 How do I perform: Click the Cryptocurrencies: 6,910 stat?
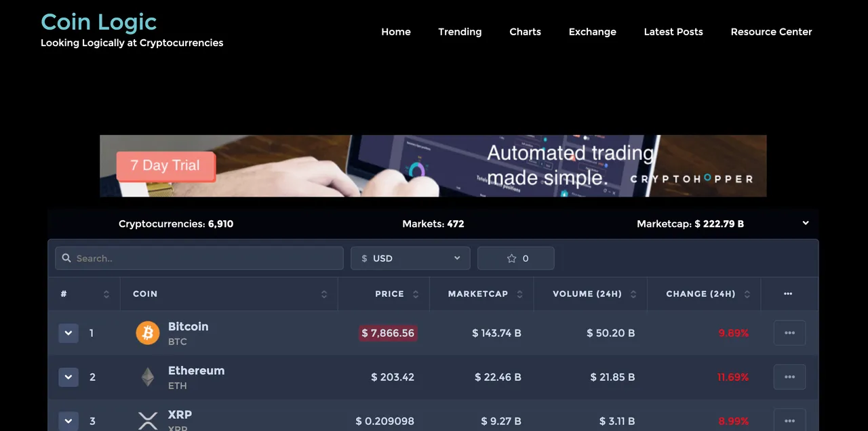coord(176,224)
